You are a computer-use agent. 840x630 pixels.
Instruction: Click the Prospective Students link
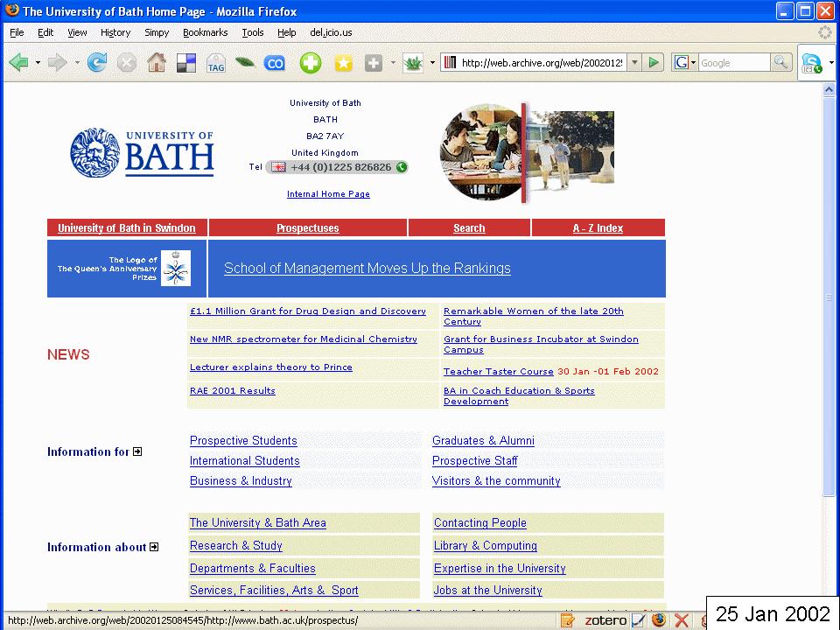tap(243, 440)
